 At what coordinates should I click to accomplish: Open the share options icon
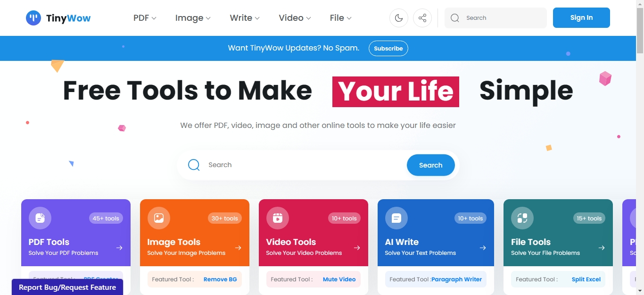click(x=422, y=18)
